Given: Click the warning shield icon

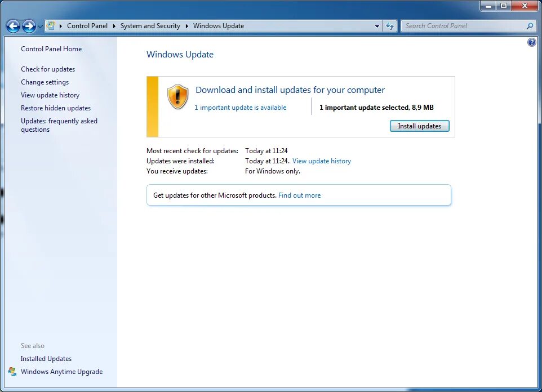Looking at the screenshot, I should (x=177, y=97).
